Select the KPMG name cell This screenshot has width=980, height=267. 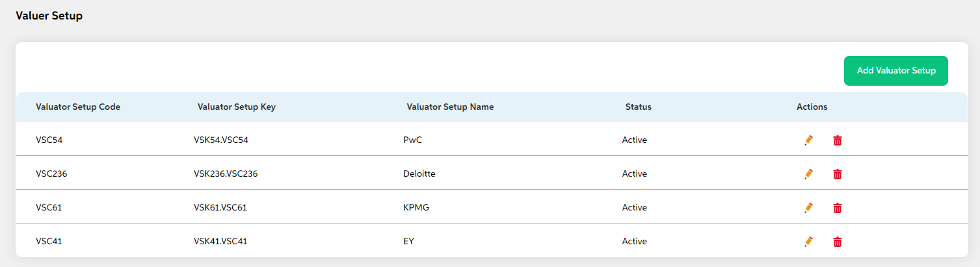[x=416, y=207]
